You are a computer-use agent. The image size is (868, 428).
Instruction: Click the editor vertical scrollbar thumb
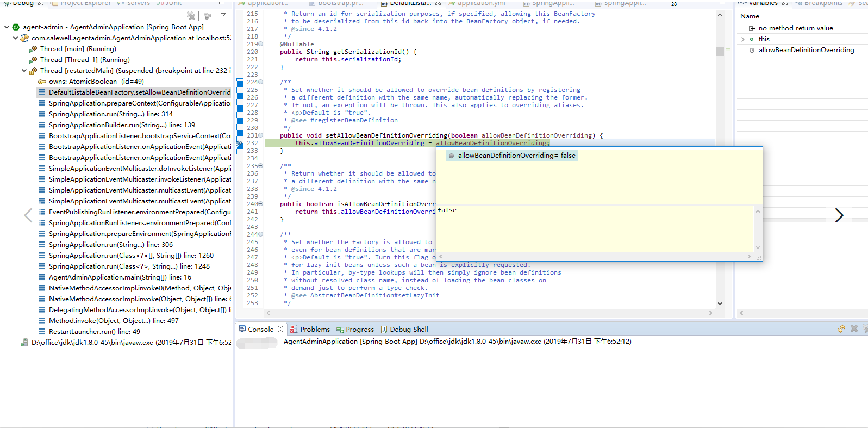720,51
